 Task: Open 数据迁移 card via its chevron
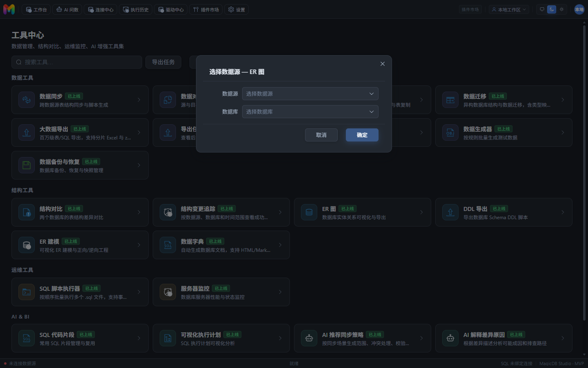point(563,100)
